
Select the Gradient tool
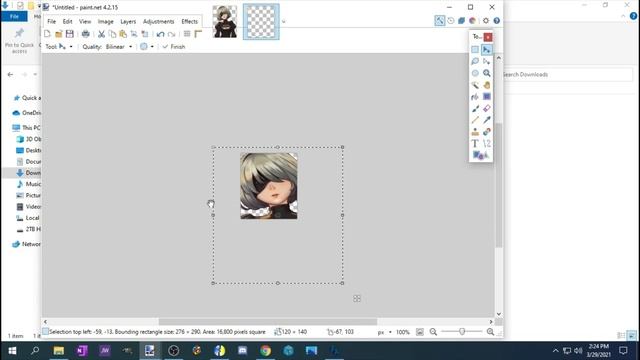487,97
